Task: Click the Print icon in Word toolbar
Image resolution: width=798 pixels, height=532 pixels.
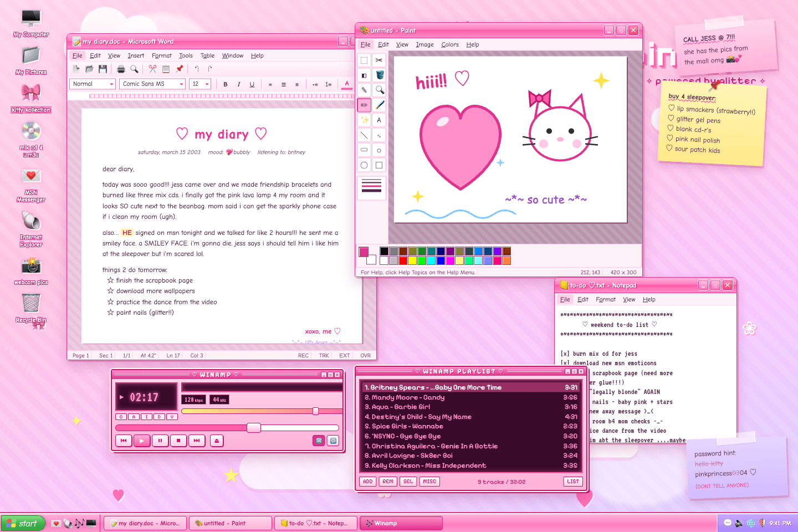Action: (x=121, y=69)
